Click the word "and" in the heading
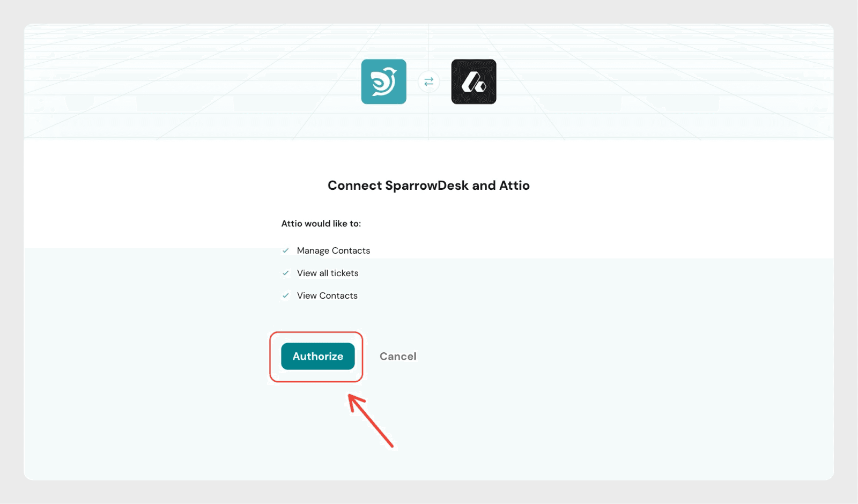This screenshot has width=858, height=504. (484, 186)
